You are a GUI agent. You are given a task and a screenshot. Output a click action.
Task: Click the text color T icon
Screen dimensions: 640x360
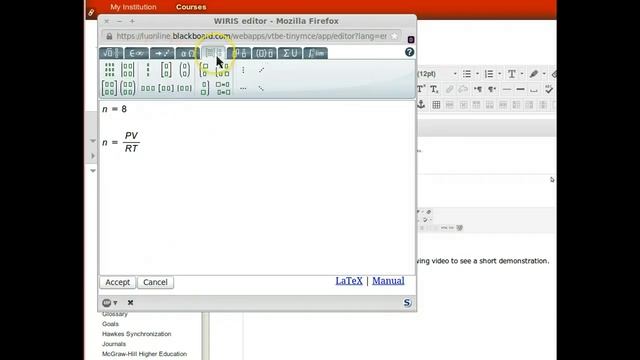pyautogui.click(x=511, y=74)
